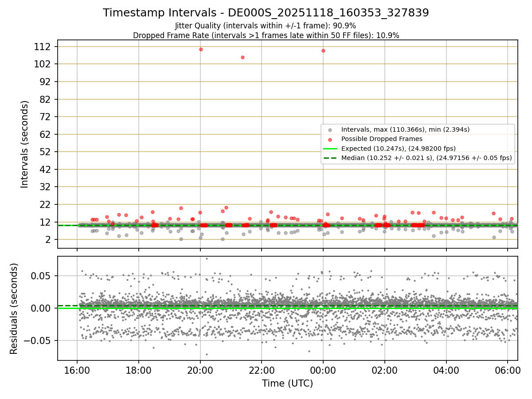Click the 'Intervals (seconds)' y-axis label
This screenshot has width=532, height=399.
point(25,144)
